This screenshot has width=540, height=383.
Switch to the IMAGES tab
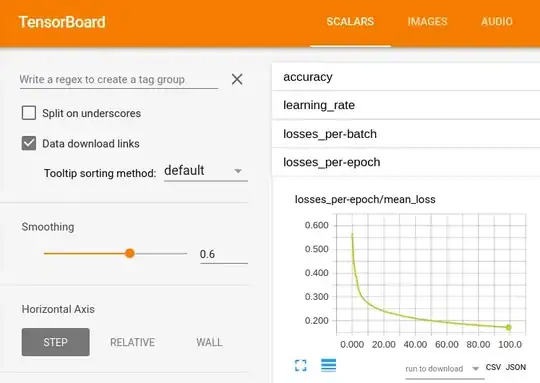[x=427, y=22]
